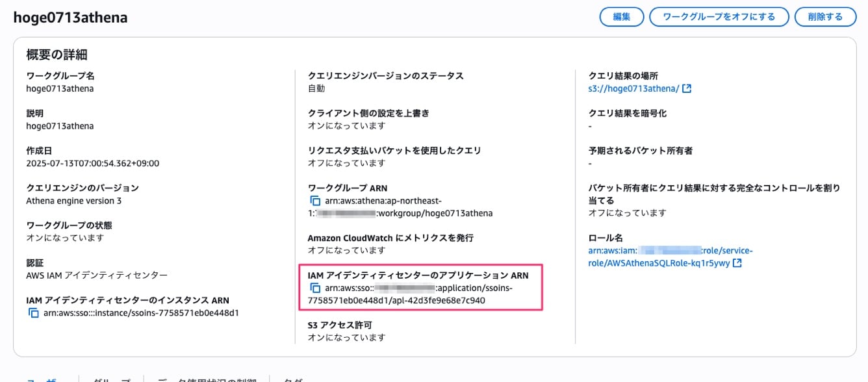868x382 pixels.
Task: Select the クライアント側の設定を上書き label
Action: (x=368, y=113)
